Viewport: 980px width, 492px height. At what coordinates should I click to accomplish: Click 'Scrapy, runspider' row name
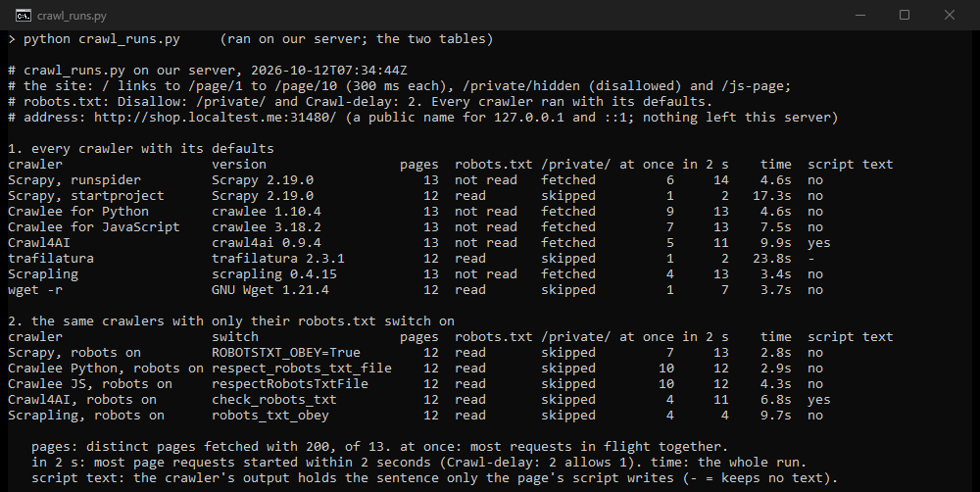click(74, 180)
